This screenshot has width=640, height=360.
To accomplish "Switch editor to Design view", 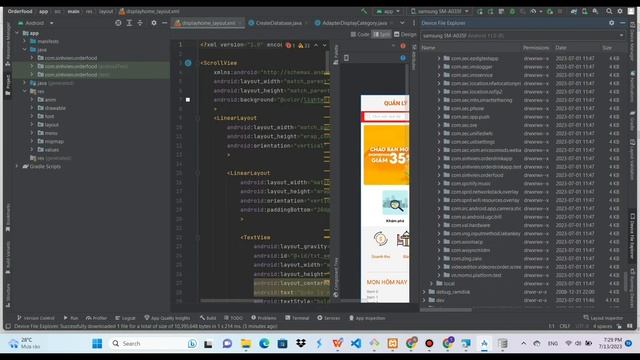I will point(405,34).
